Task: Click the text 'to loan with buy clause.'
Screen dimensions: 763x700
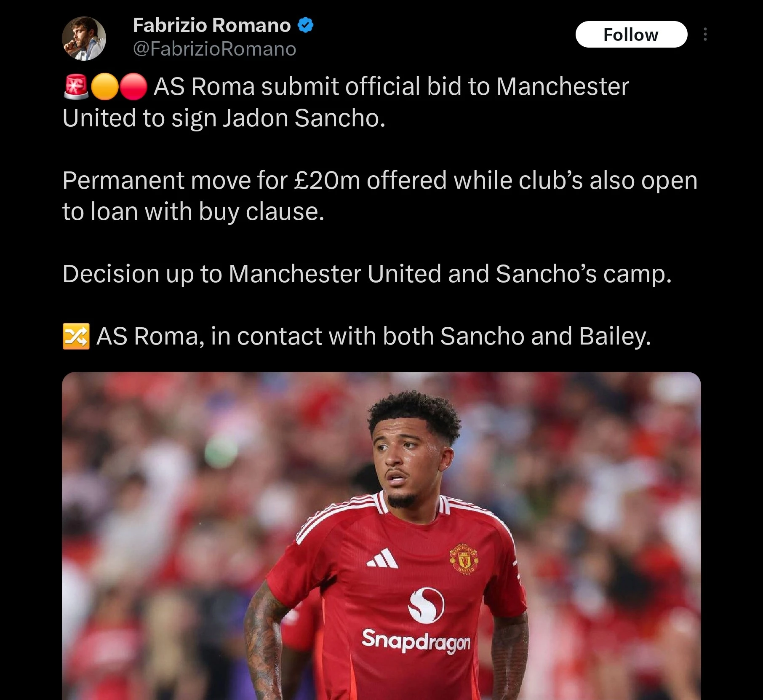Action: pyautogui.click(x=193, y=211)
